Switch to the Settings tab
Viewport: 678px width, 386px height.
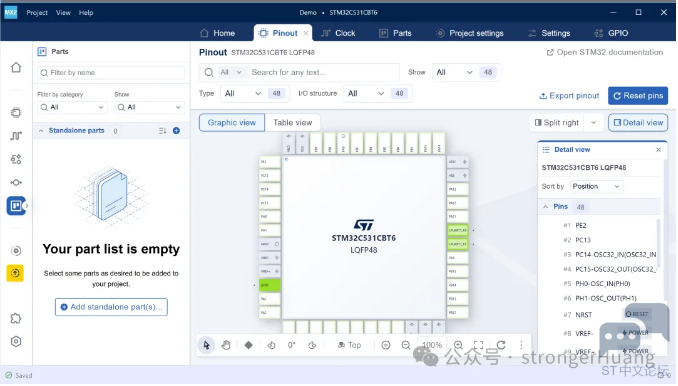pyautogui.click(x=550, y=33)
